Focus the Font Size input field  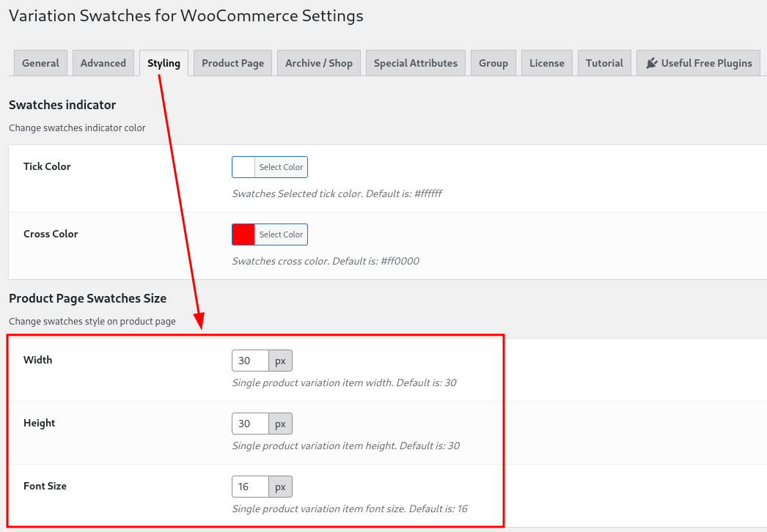(251, 487)
